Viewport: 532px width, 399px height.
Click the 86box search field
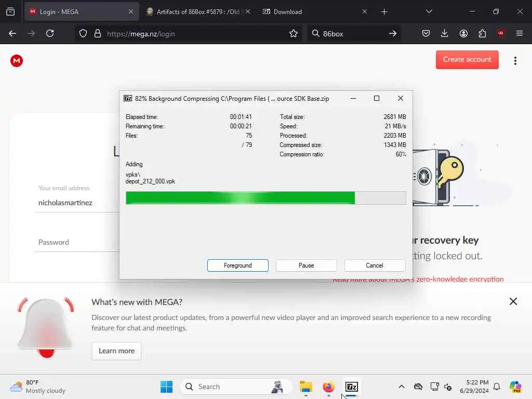tap(353, 34)
